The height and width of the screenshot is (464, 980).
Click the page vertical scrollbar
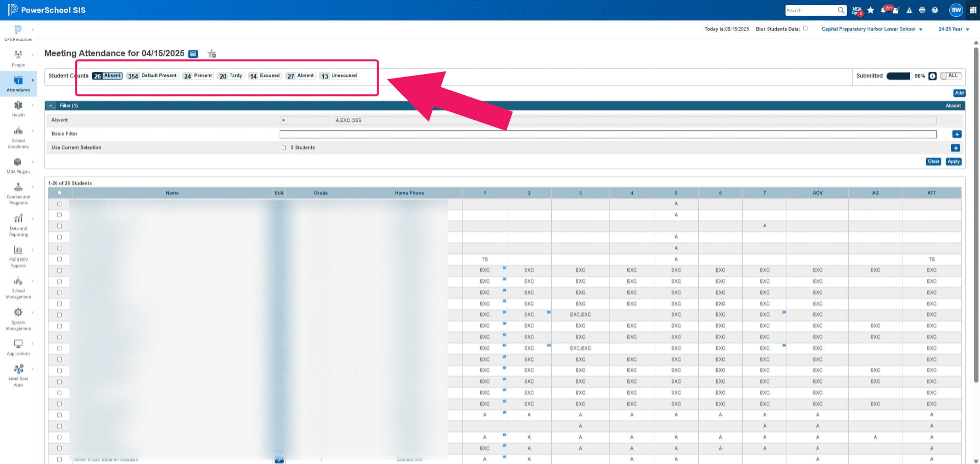click(x=976, y=214)
